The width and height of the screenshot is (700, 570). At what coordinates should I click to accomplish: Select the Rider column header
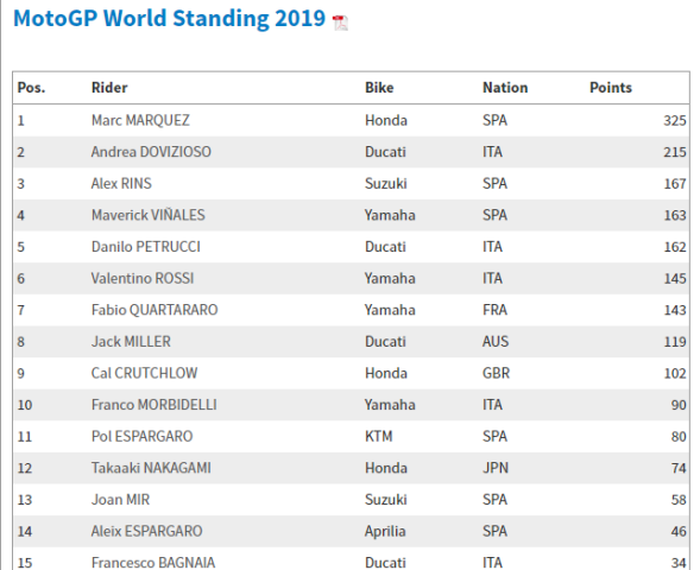coord(109,87)
